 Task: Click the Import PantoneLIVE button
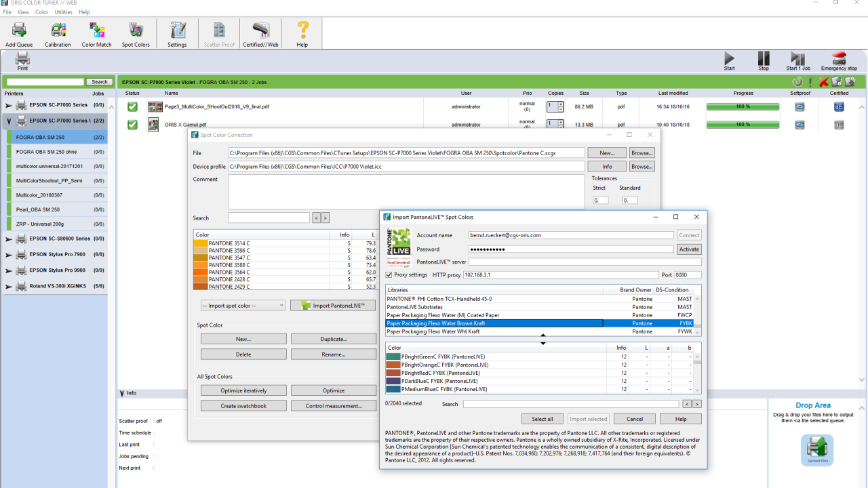tap(334, 306)
